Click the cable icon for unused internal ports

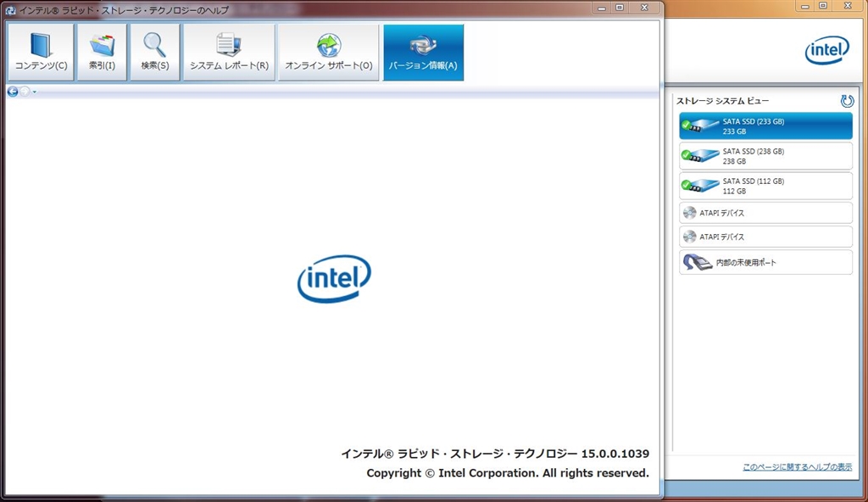698,262
